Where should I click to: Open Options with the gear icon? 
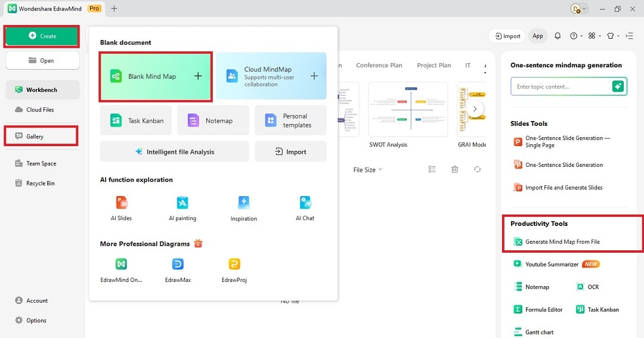tap(31, 320)
